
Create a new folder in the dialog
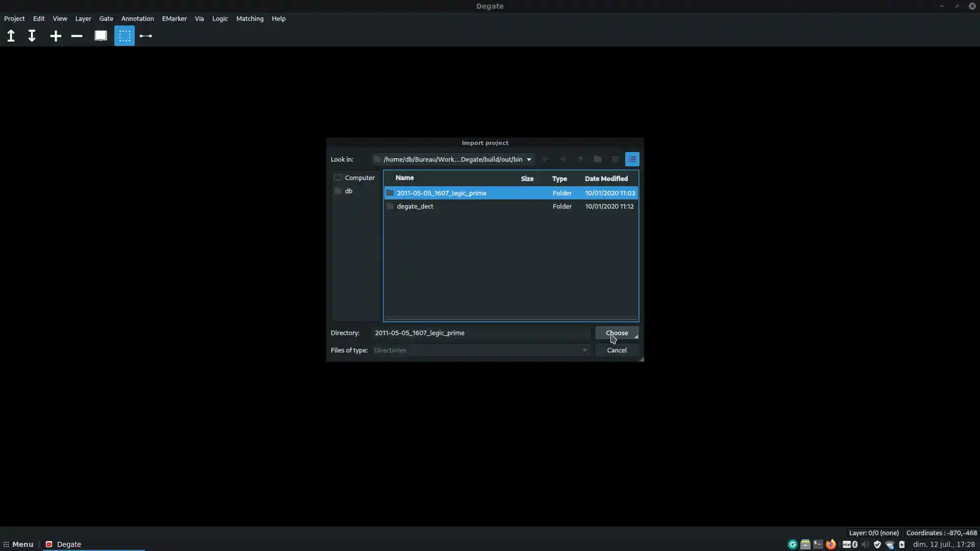597,159
